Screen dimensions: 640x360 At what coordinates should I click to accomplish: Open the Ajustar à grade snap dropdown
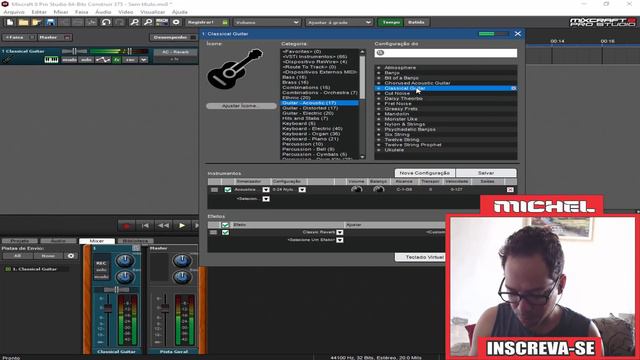pyautogui.click(x=339, y=22)
